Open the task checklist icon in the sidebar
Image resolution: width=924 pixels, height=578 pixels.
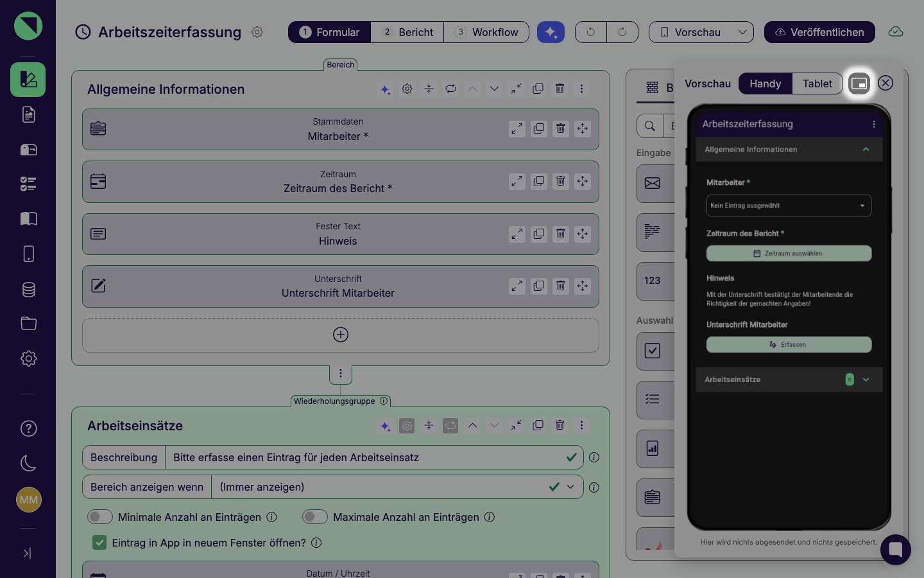(28, 184)
